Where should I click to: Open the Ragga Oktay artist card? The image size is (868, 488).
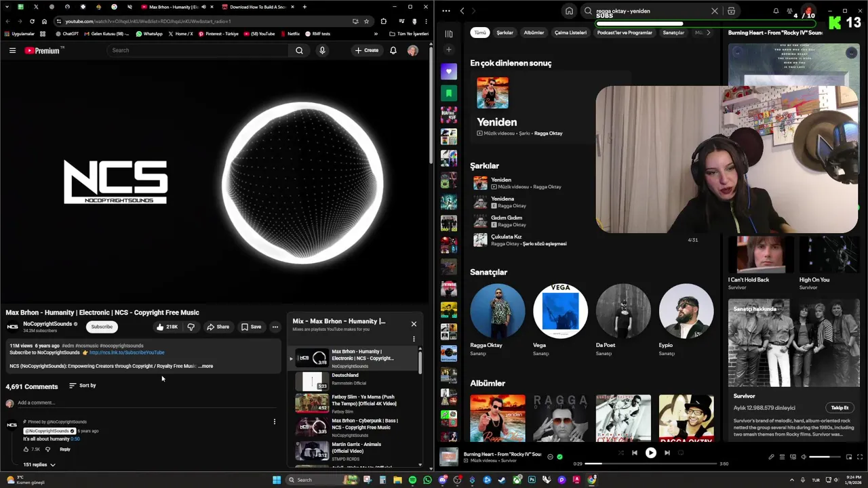[498, 319]
